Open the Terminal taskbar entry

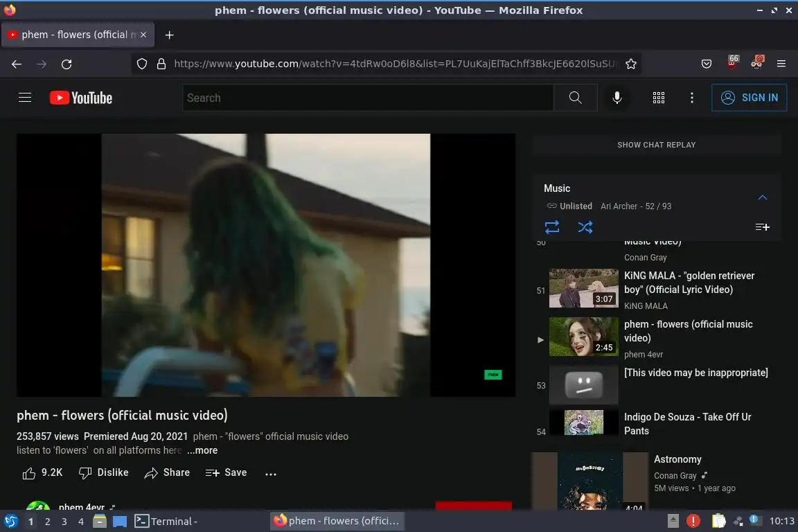point(166,522)
